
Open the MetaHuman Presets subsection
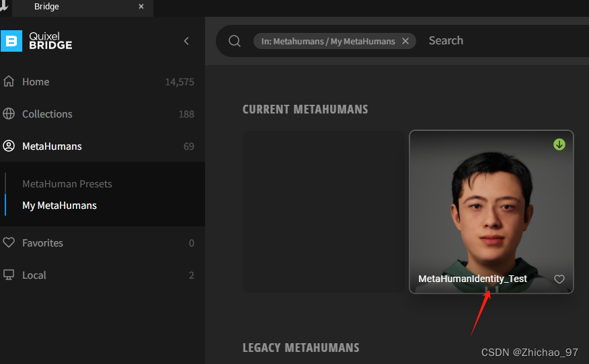pyautogui.click(x=67, y=184)
